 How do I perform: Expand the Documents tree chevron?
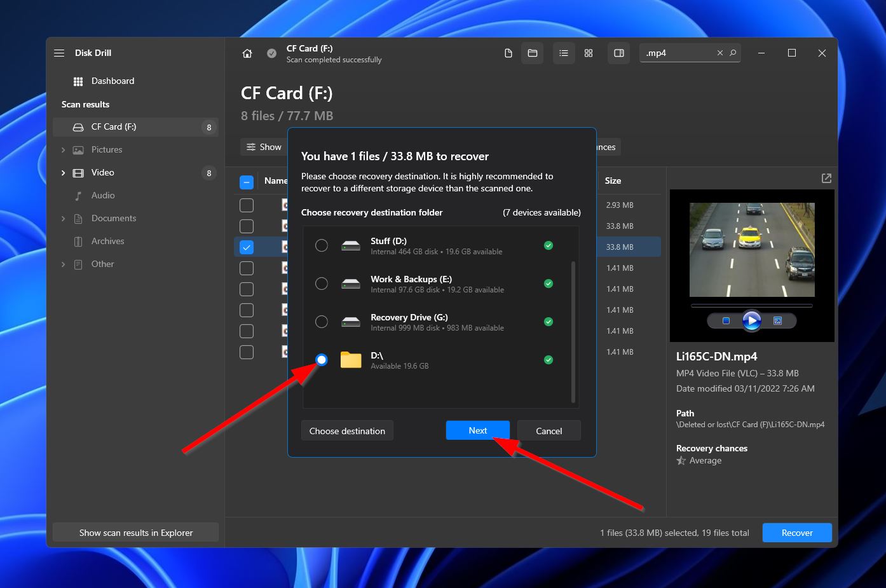(x=63, y=219)
